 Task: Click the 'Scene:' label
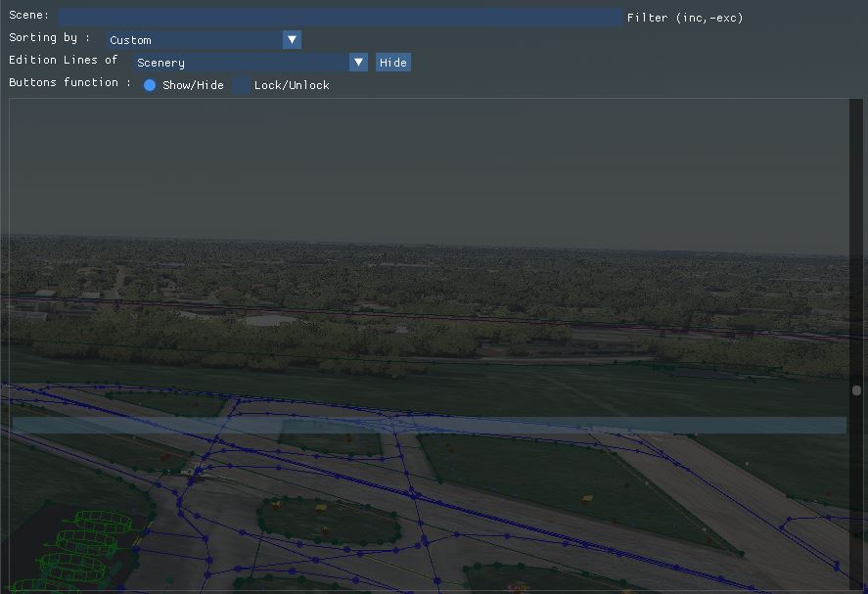point(29,16)
